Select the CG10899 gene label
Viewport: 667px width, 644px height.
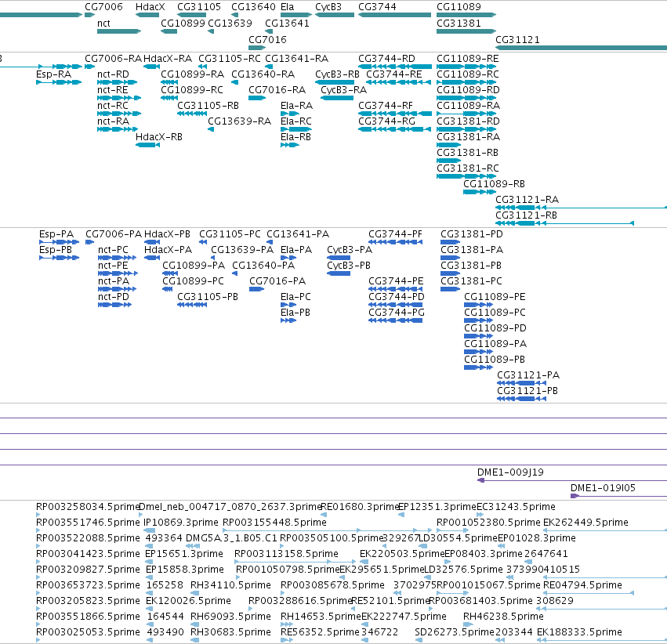coord(183,23)
